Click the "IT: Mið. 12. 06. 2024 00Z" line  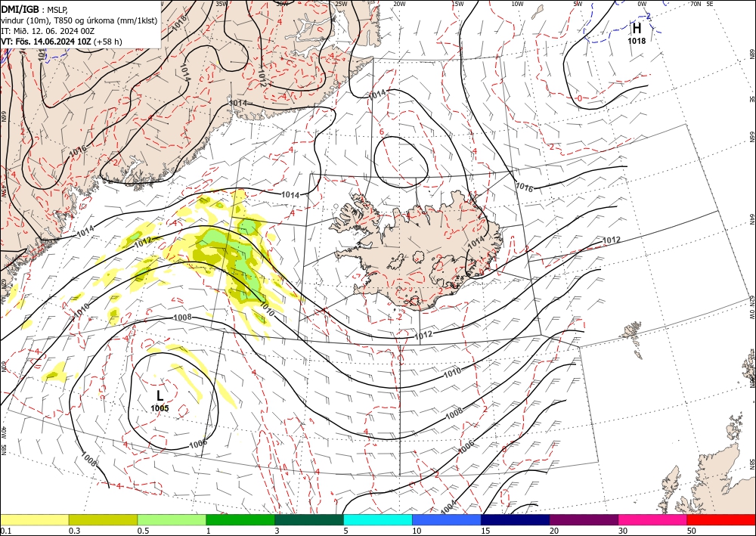tap(47, 31)
